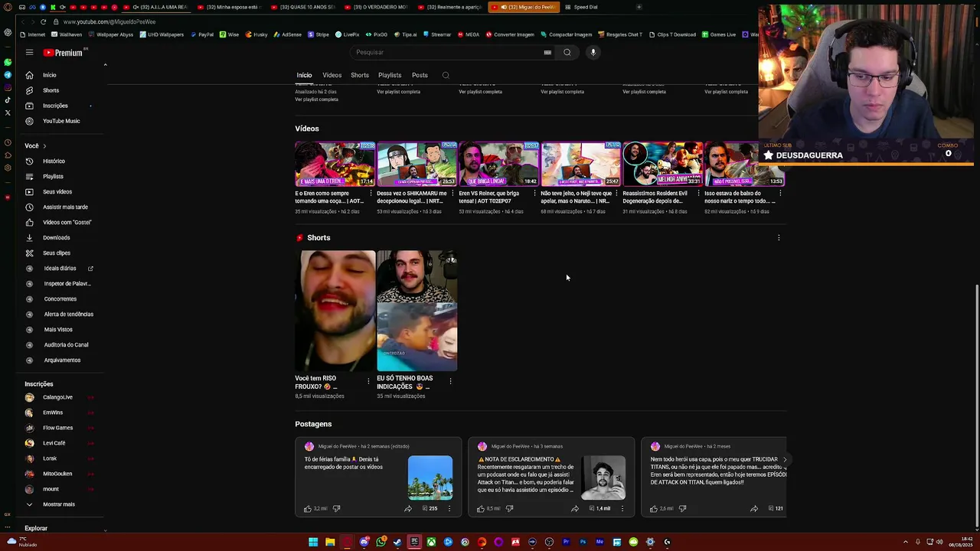The width and height of the screenshot is (980, 551).
Task: Open Seus vídeos
Action: click(x=57, y=192)
